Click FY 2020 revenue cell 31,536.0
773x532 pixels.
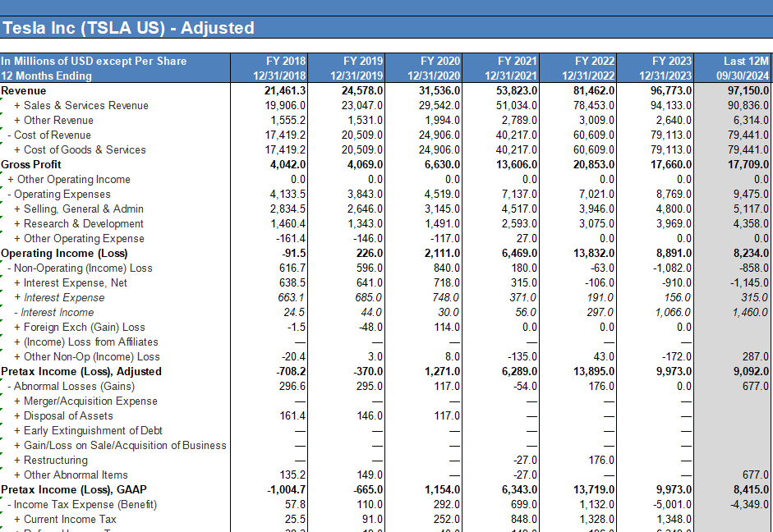coord(439,90)
